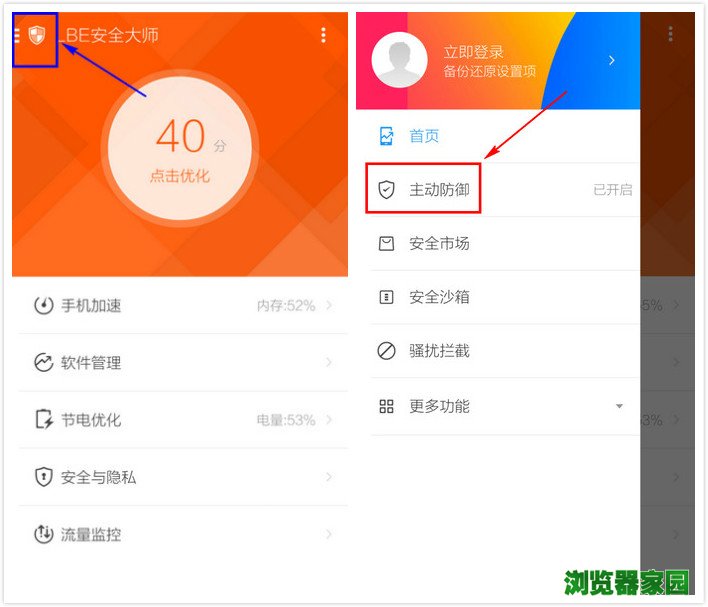This screenshot has height=607, width=708.
Task: Click the 骚扰拦截 block icon
Action: tap(386, 351)
